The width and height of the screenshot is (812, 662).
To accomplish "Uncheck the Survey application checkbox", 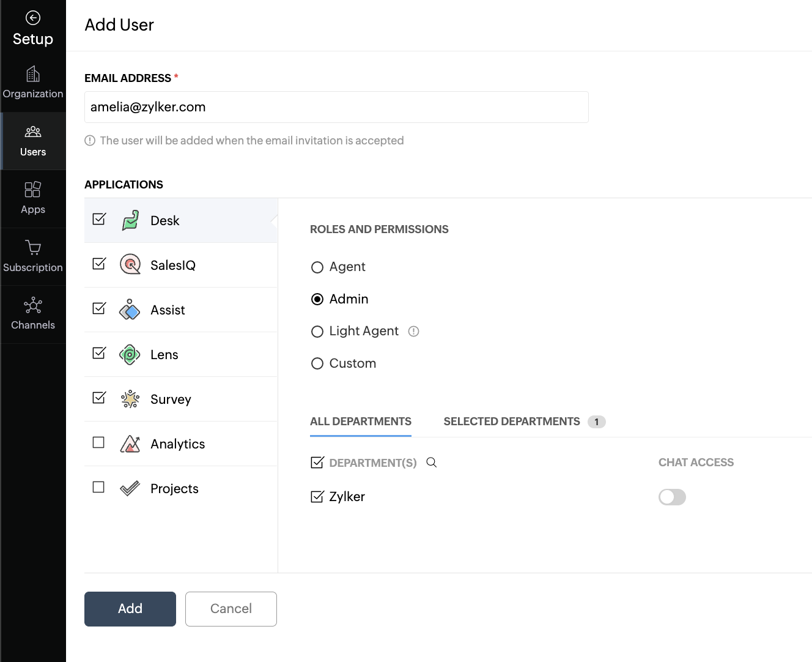I will [99, 398].
